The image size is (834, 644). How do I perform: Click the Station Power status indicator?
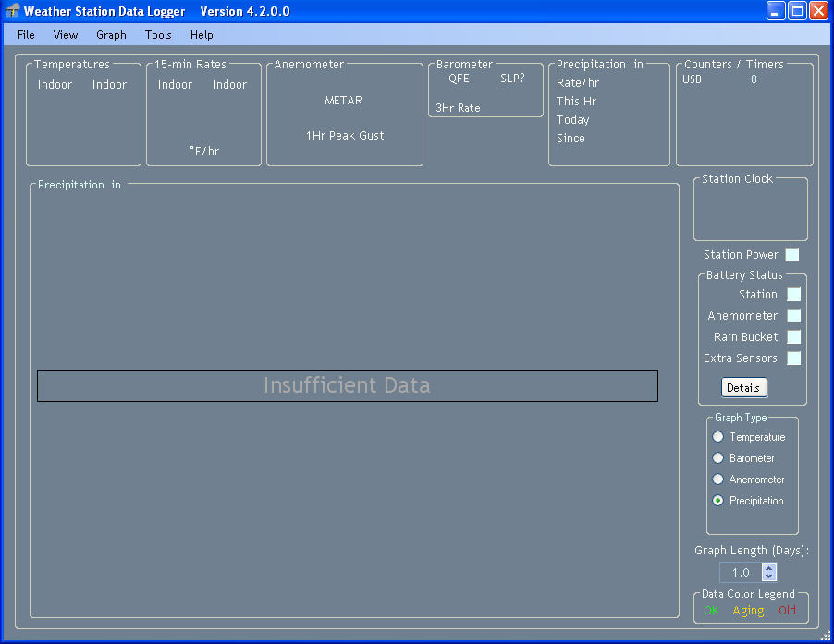(792, 254)
